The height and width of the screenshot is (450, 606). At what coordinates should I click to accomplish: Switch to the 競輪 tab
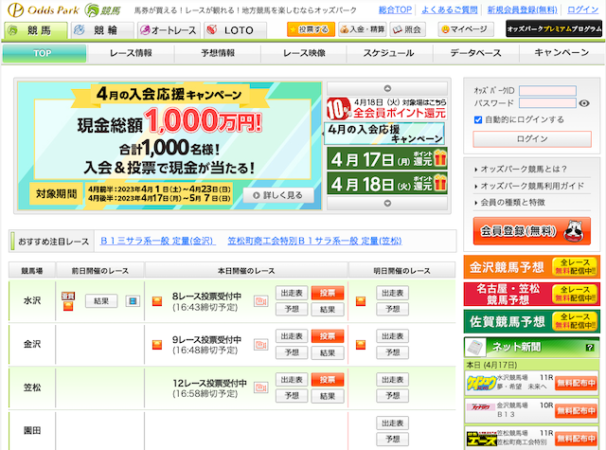click(x=102, y=30)
